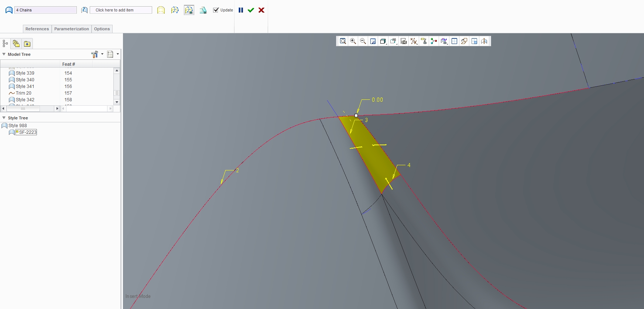Collapse the Style Tree section
The image size is (644, 309).
(4, 118)
